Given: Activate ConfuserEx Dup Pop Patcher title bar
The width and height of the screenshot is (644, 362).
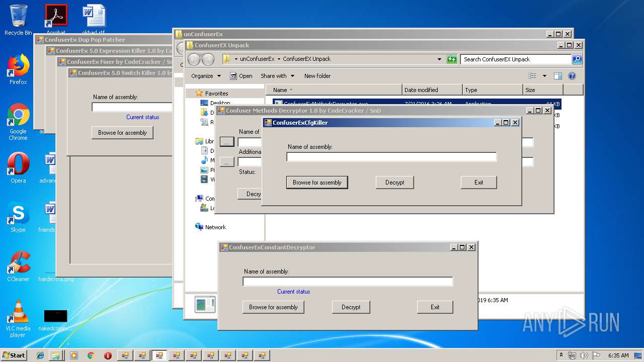Looking at the screenshot, I should point(104,40).
